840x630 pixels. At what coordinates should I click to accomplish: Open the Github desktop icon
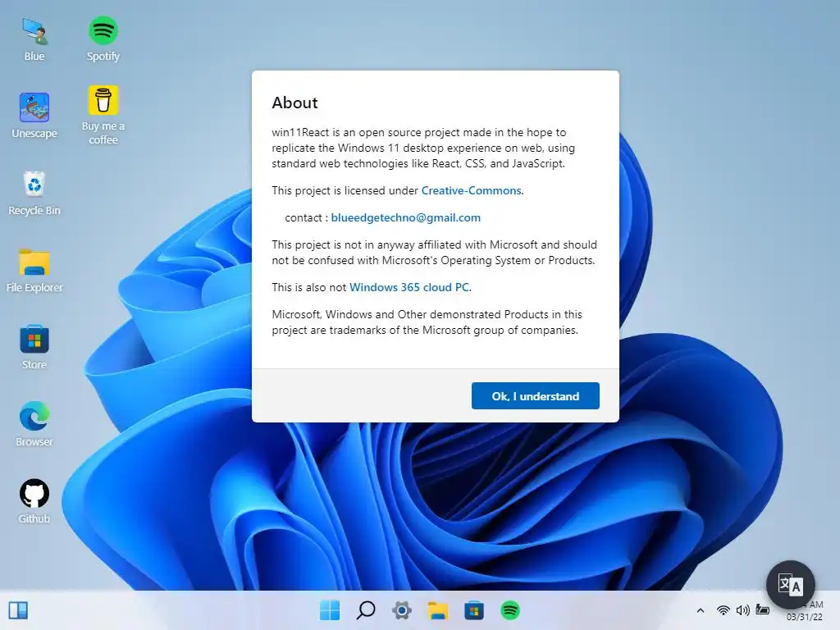click(34, 501)
